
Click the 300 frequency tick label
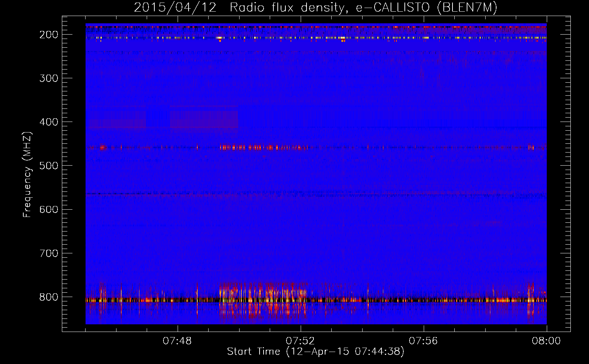tap(49, 78)
